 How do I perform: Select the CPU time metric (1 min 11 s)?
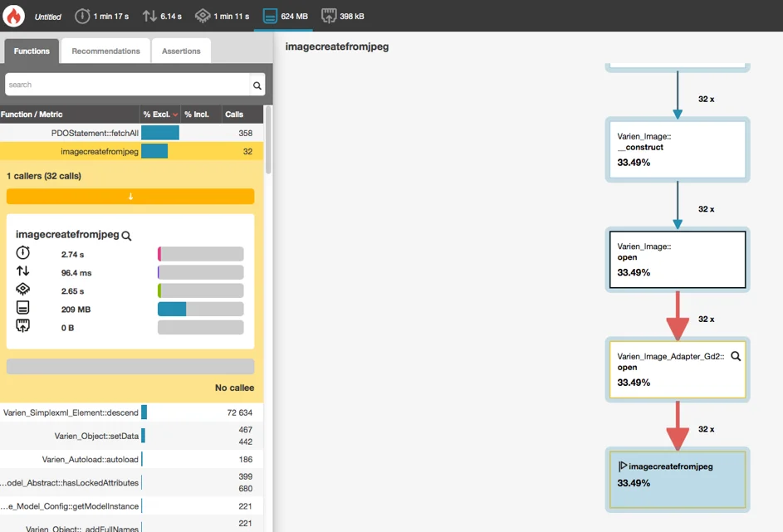[x=222, y=16]
